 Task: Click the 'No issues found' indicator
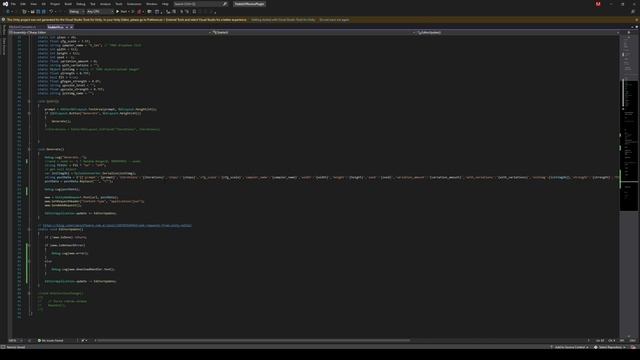(51, 340)
